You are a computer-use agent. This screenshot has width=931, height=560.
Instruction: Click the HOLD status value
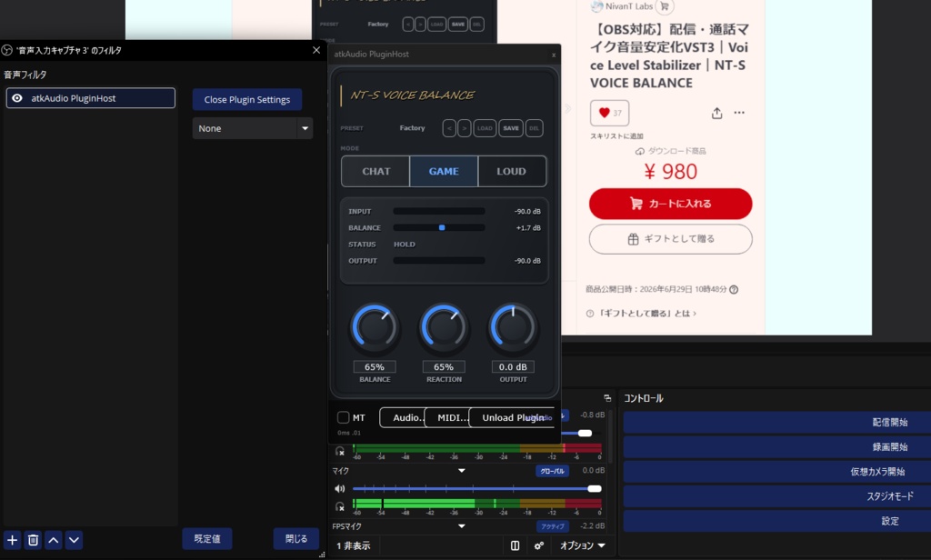click(x=405, y=244)
